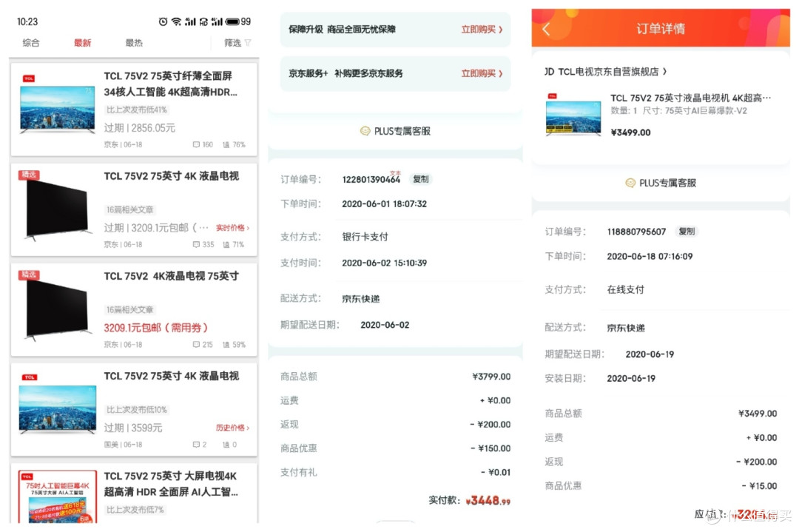Open the TCL 75V2 4K液晶电视 75英寸 listing title

(171, 276)
